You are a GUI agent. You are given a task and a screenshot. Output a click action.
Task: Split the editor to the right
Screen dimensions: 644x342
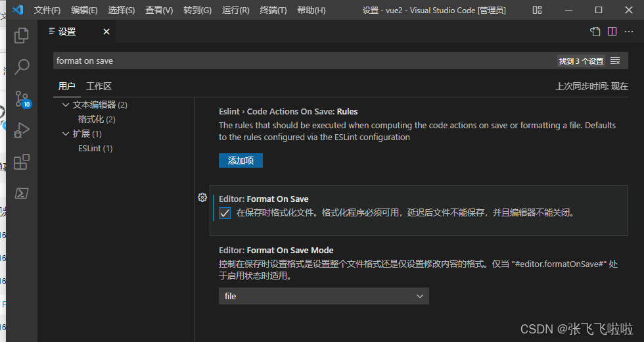click(x=612, y=32)
